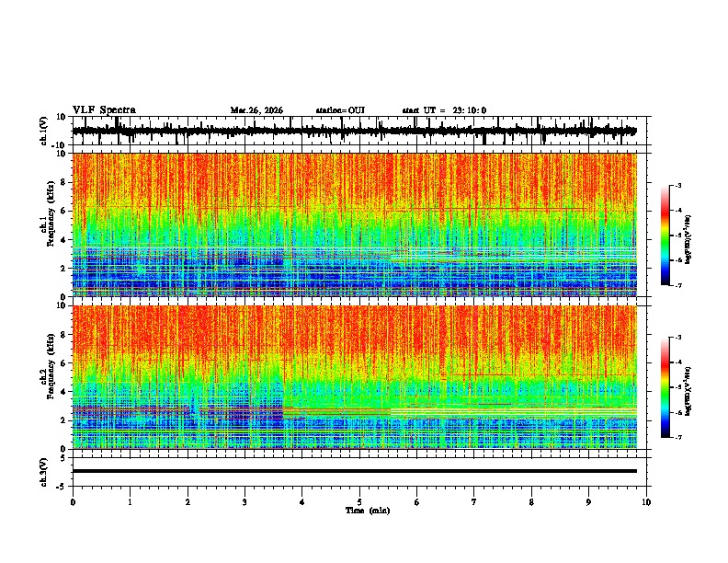Screen dimensions: 728x563
Task: Click the log(PSD) label beside ch.2 colorbar
Action: [x=688, y=391]
